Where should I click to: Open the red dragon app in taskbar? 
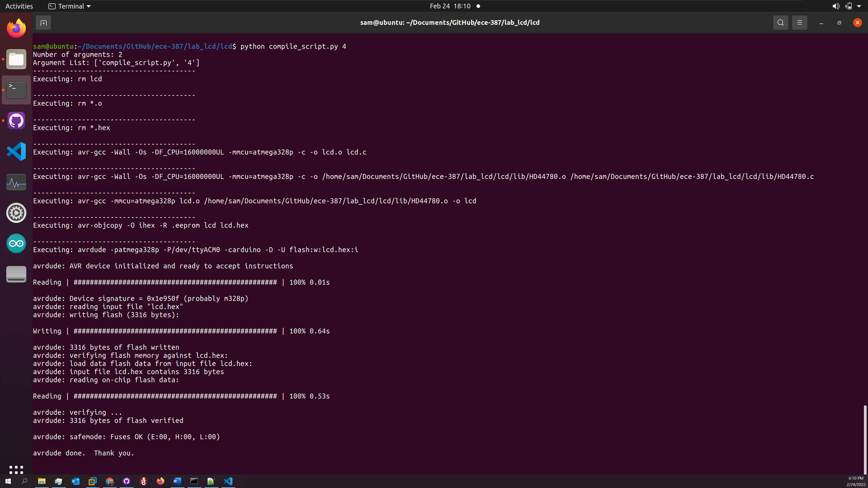(x=144, y=481)
